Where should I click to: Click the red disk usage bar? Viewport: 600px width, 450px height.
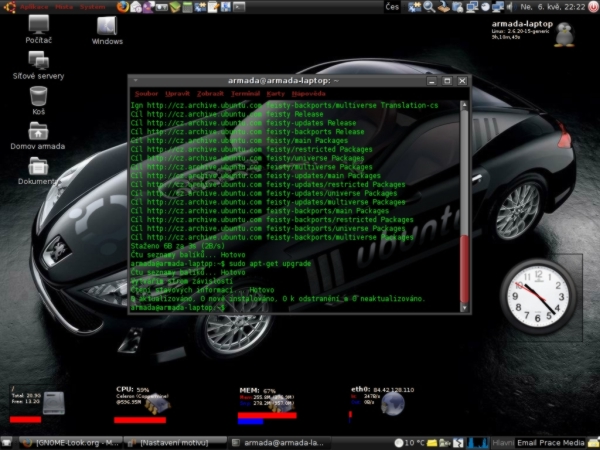coord(26,419)
